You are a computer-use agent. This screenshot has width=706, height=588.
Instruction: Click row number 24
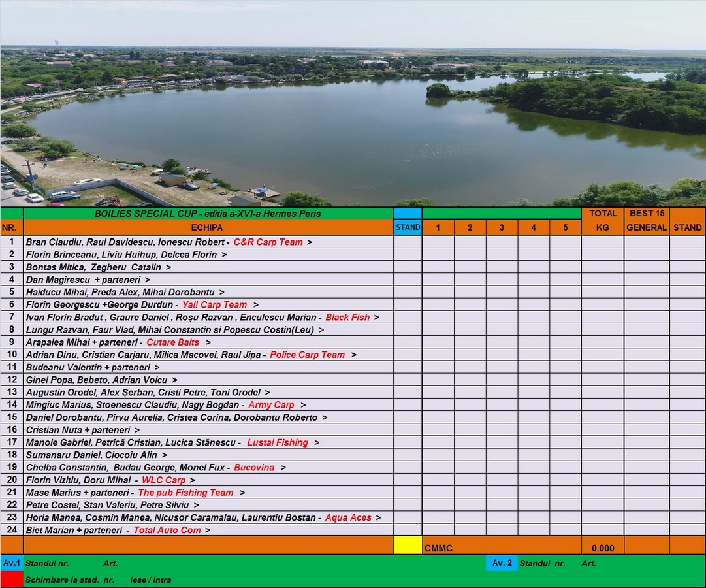[x=12, y=530]
